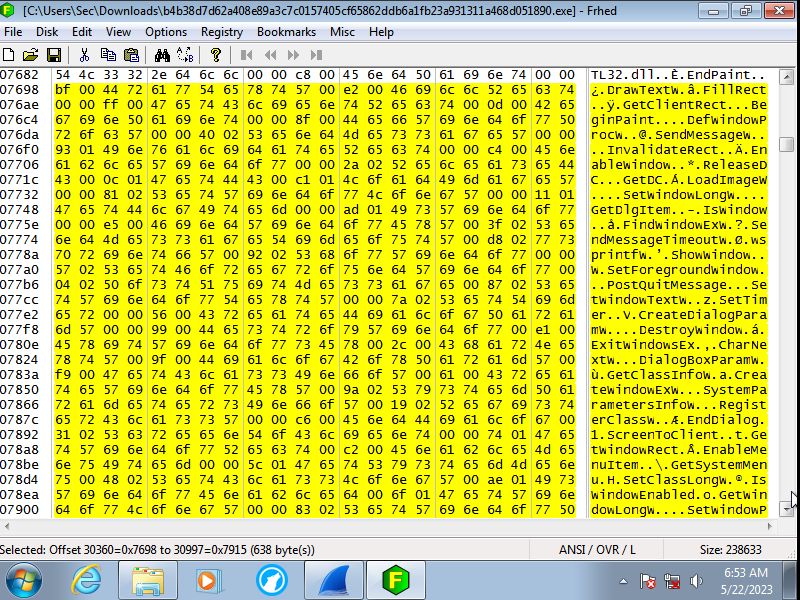Click the offset label 077b6
The width and height of the screenshot is (800, 600).
click(19, 285)
